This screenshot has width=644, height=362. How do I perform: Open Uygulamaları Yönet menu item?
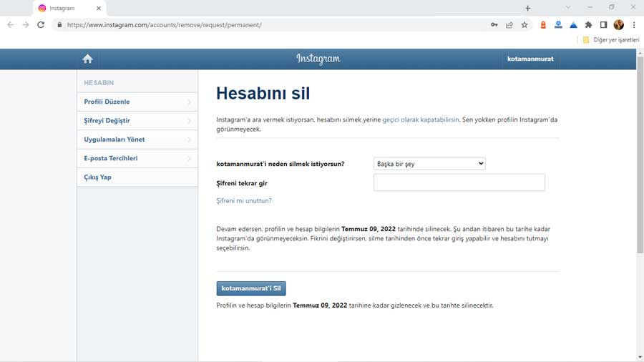pos(137,140)
